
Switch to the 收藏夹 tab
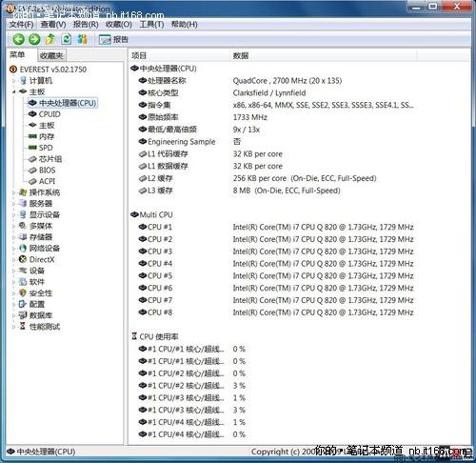click(x=51, y=56)
